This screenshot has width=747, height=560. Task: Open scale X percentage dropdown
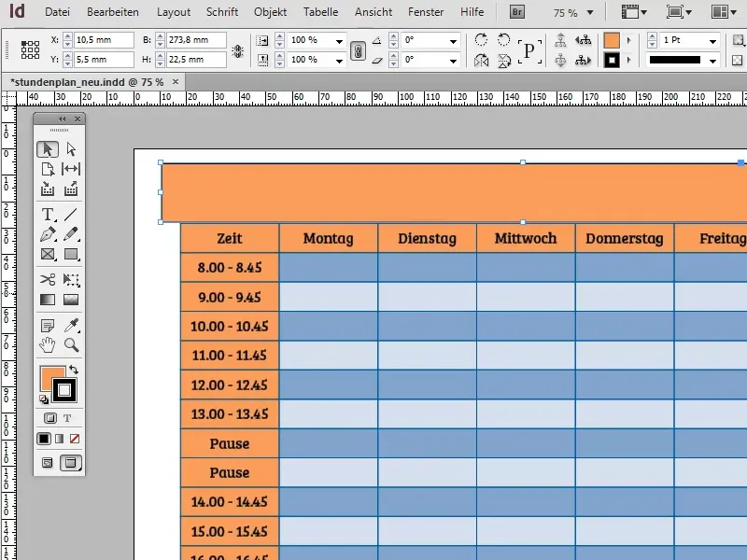coord(339,41)
